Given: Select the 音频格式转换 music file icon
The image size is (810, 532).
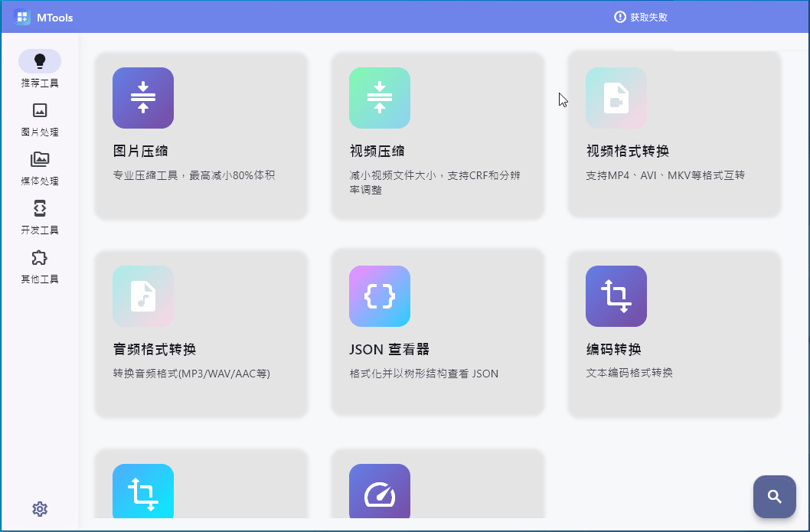Looking at the screenshot, I should (x=143, y=296).
